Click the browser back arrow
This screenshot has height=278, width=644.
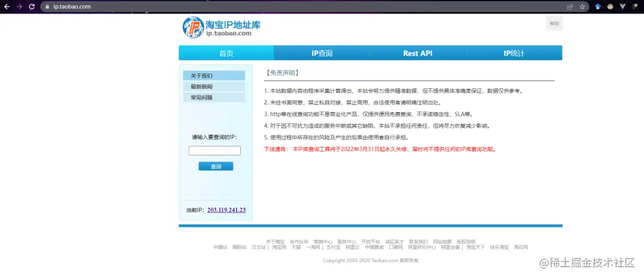(x=7, y=7)
